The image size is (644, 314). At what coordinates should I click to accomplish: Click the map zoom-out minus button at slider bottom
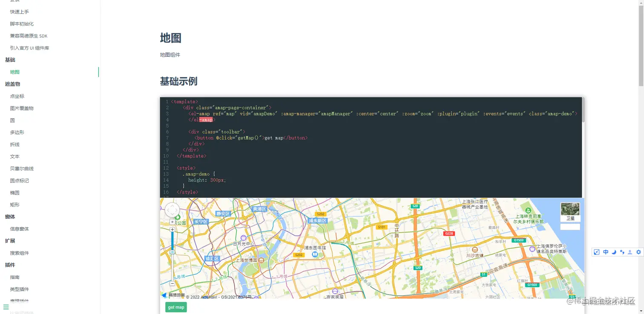pyautogui.click(x=172, y=283)
